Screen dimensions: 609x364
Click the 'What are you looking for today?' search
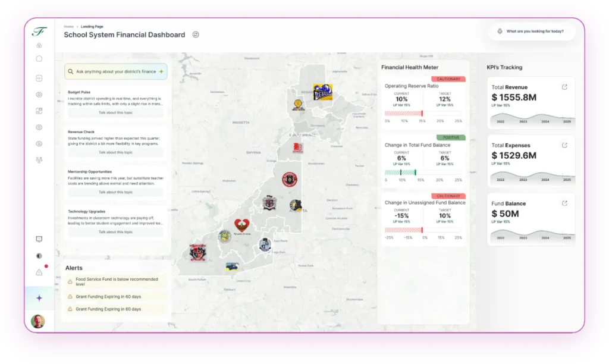pyautogui.click(x=534, y=32)
